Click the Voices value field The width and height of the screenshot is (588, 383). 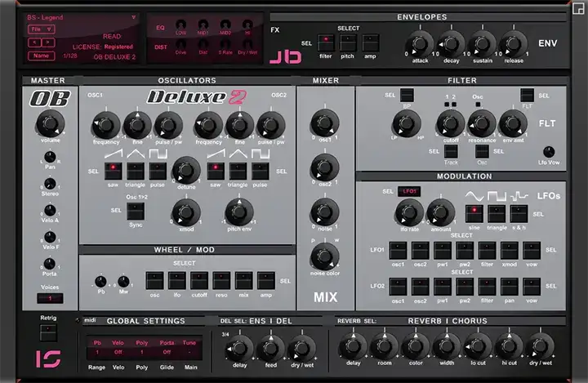point(50,298)
